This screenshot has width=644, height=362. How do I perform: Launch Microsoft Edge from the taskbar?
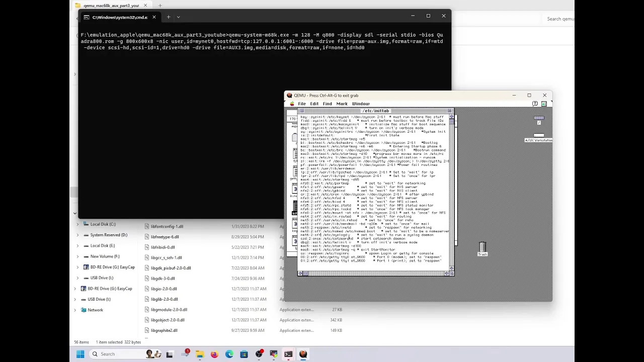coord(229,354)
